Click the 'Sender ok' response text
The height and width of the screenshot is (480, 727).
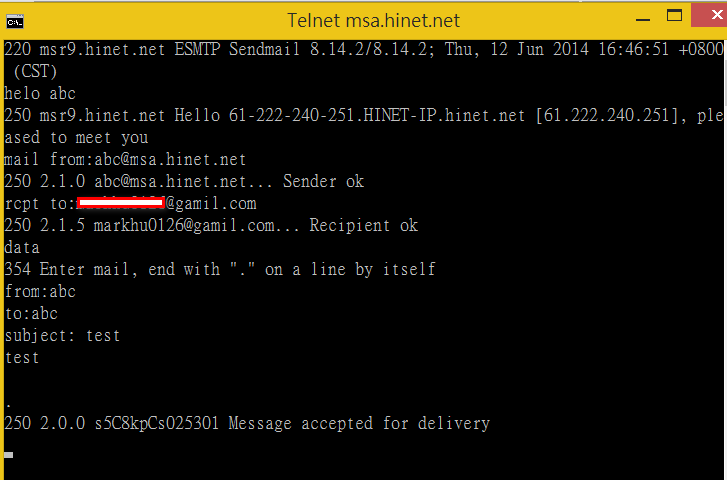point(324,181)
